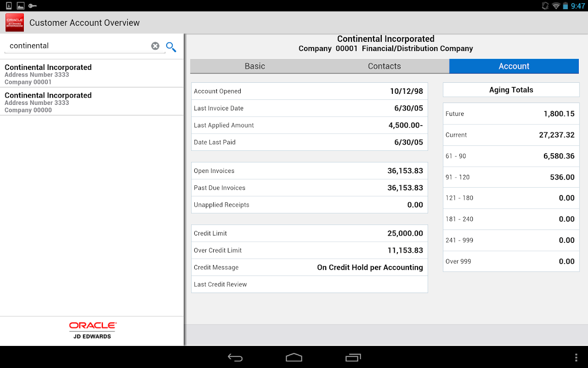Tap the screen rotation status icon
The width and height of the screenshot is (588, 368).
[545, 6]
